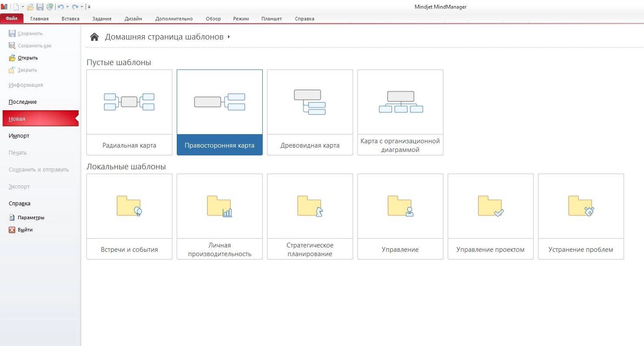Open the Устранение проблем folder icon
Screen dimensions: 644x346
click(x=581, y=206)
